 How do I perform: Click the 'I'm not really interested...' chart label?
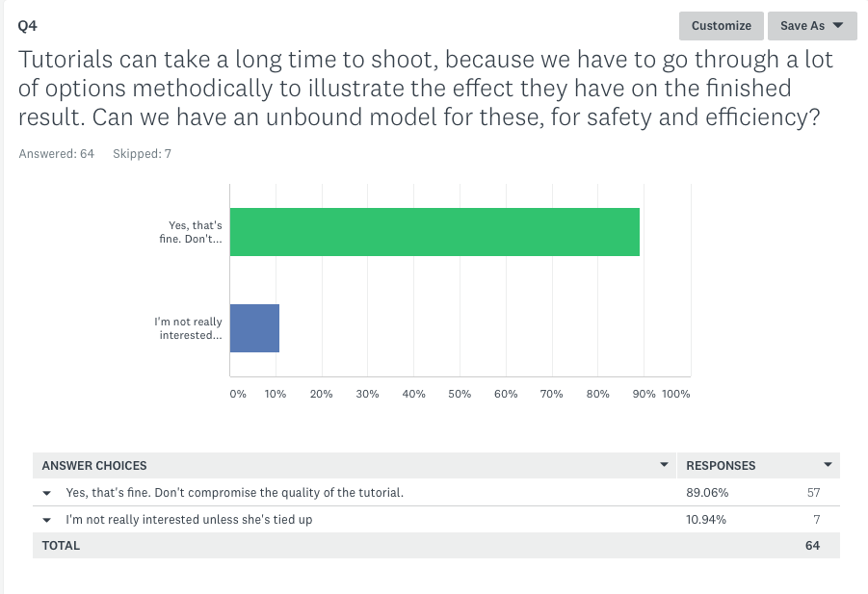(188, 328)
